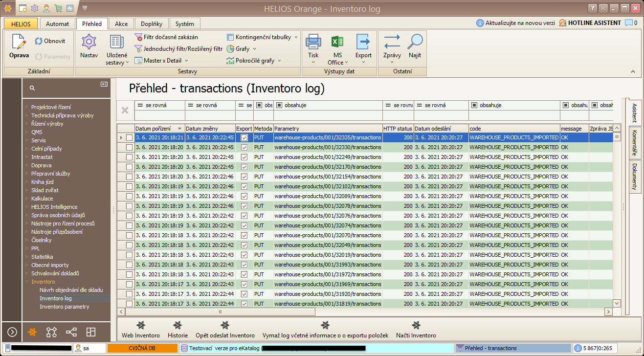Expand Projektové řízení tree node
The height and width of the screenshot is (356, 644).
[x=27, y=107]
